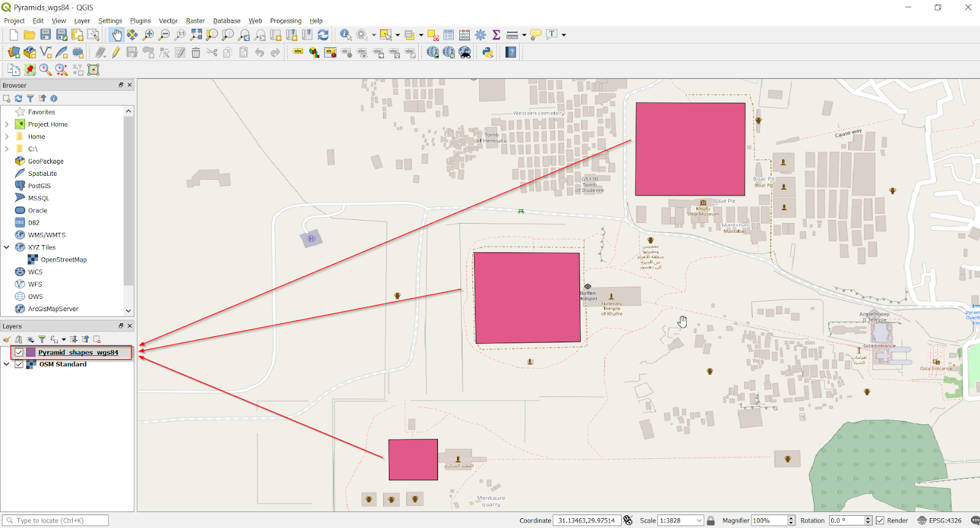Open the Scale dropdown in status bar
Viewport: 980px width, 528px height.
[699, 521]
